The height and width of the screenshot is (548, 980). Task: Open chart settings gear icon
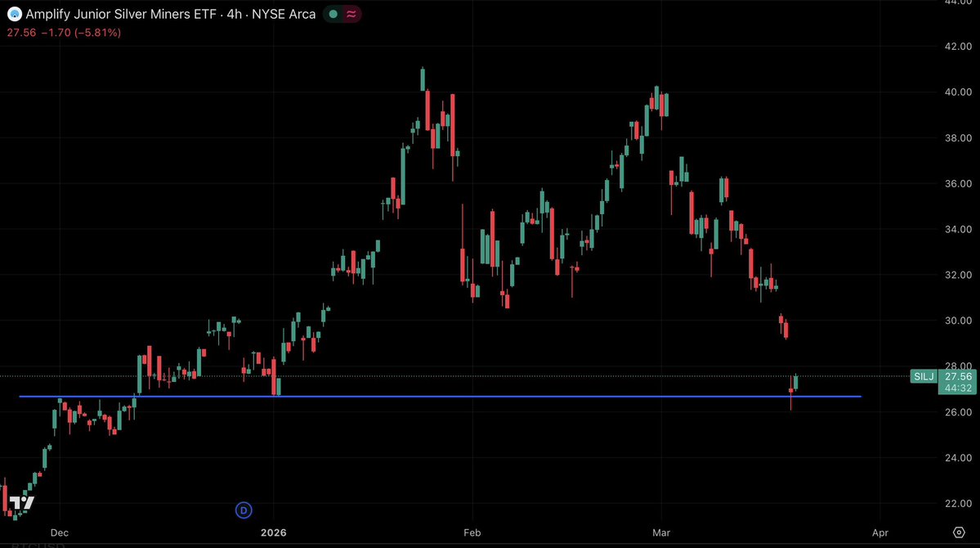click(959, 532)
